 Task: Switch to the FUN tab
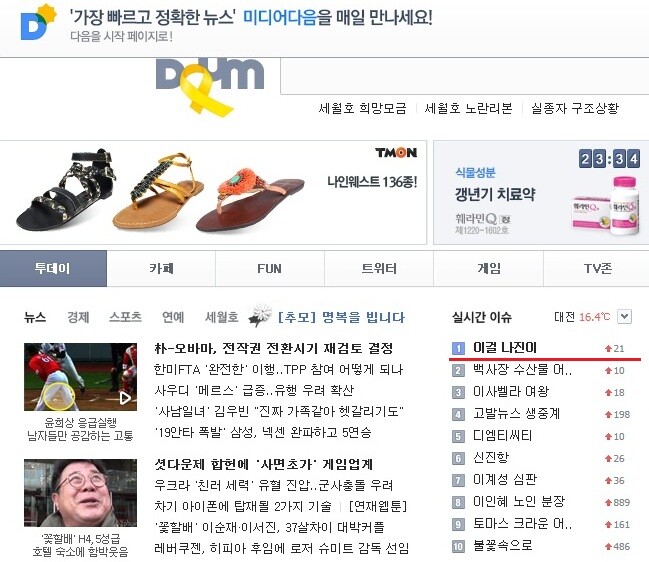(269, 268)
